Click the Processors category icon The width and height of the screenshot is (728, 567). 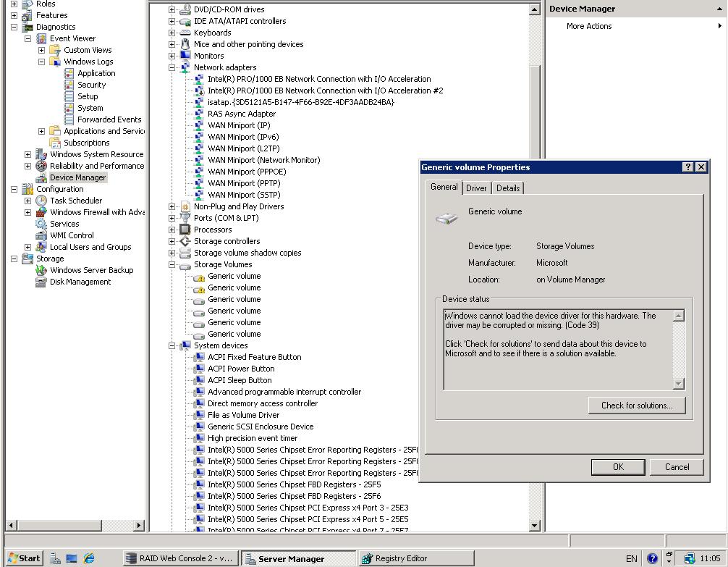(x=185, y=230)
